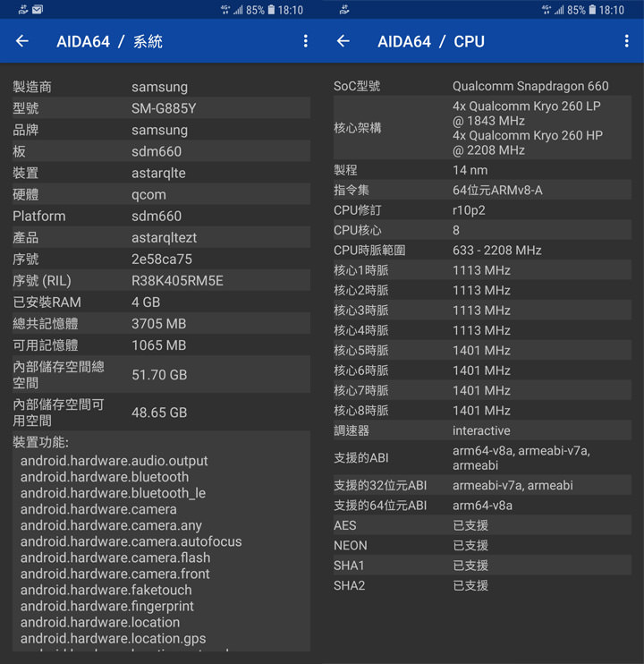
Task: Select installed RAM value 4 GB
Action: coord(146,302)
